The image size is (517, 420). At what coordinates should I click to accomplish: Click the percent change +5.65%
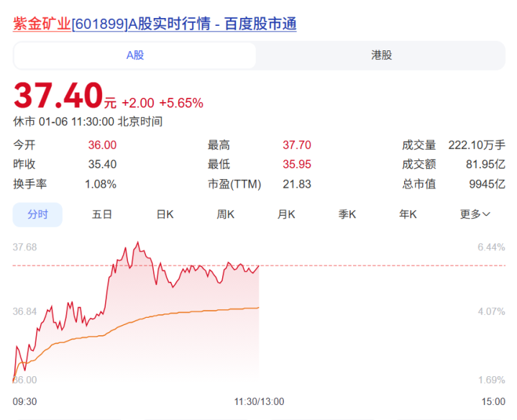pos(181,103)
